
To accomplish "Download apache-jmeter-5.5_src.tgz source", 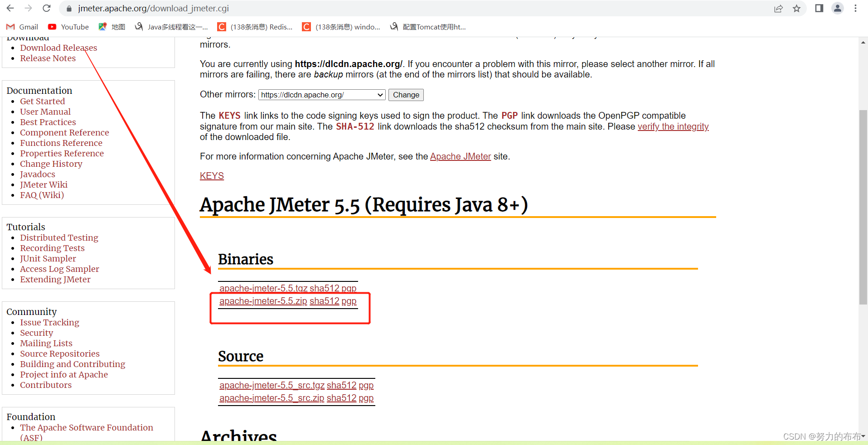I will pyautogui.click(x=272, y=385).
